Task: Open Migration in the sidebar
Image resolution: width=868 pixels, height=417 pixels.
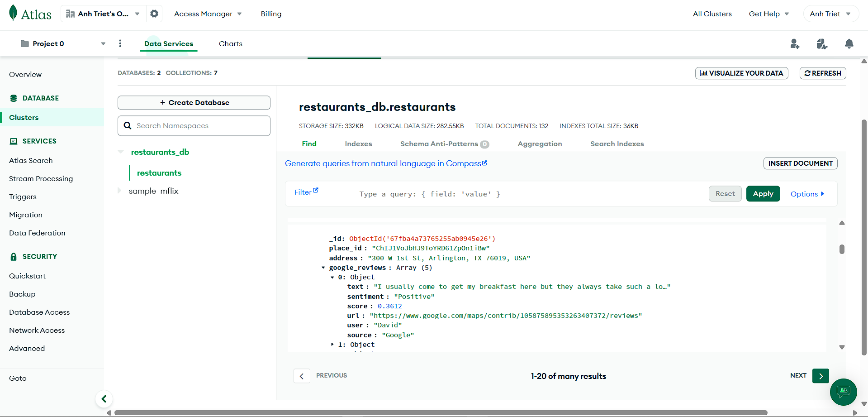Action: click(26, 215)
